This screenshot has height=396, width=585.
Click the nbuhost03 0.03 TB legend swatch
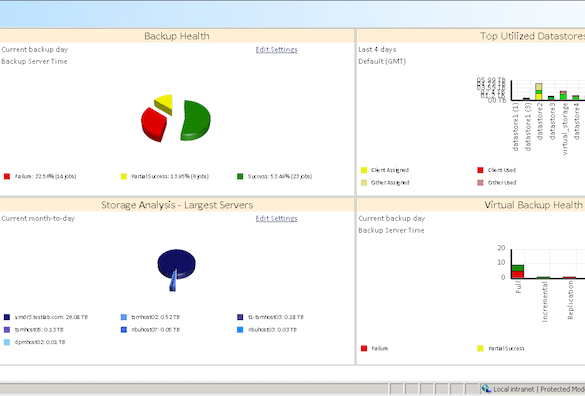click(x=240, y=330)
